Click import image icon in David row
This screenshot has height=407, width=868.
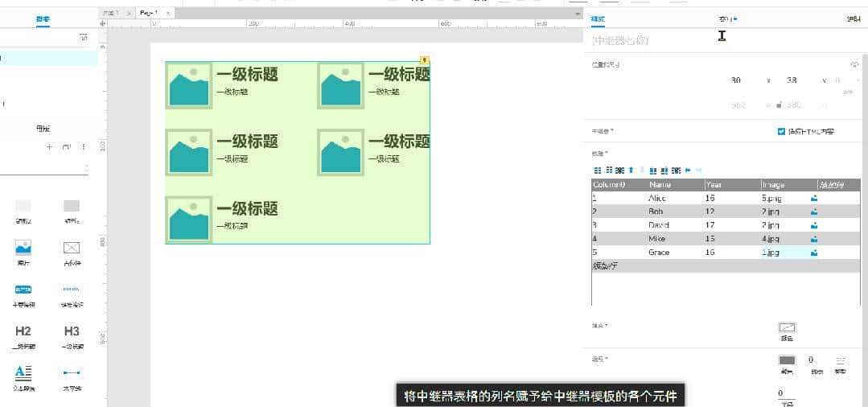click(814, 225)
